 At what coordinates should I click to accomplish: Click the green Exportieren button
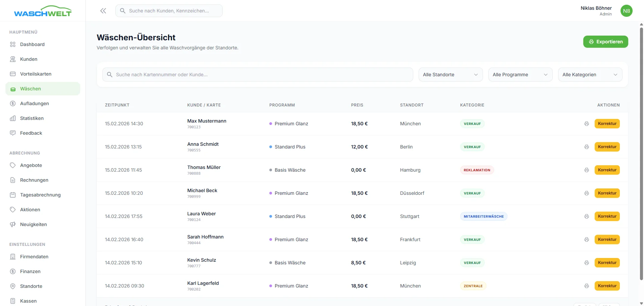point(605,42)
